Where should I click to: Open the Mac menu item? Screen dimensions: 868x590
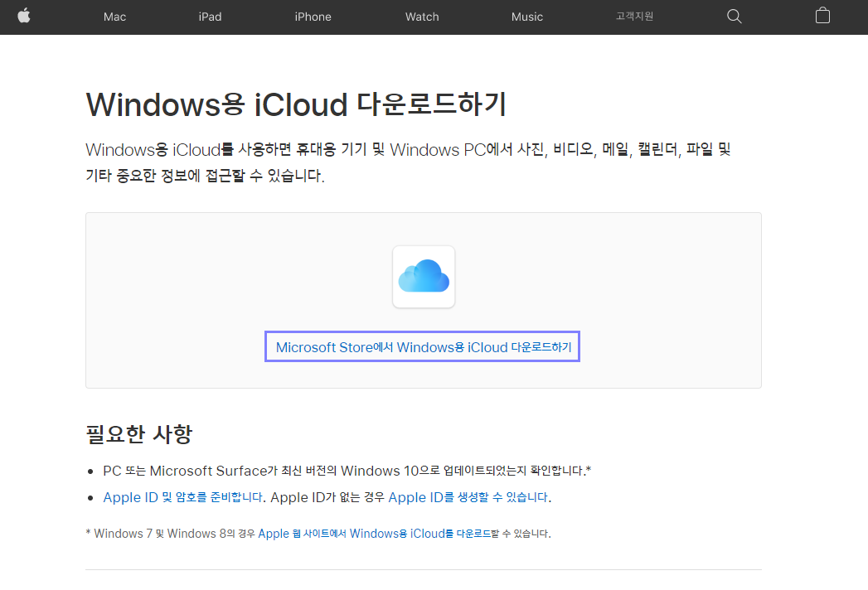[x=114, y=17]
